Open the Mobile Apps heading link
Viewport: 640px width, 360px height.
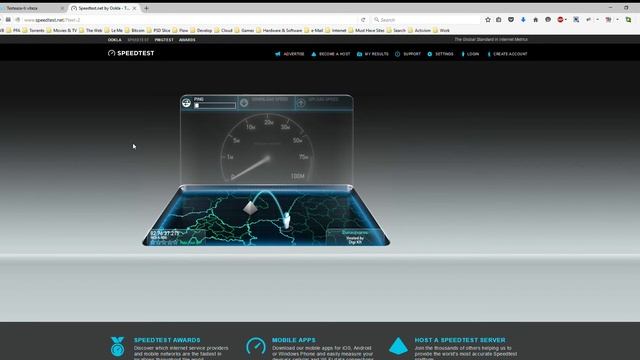tap(294, 340)
